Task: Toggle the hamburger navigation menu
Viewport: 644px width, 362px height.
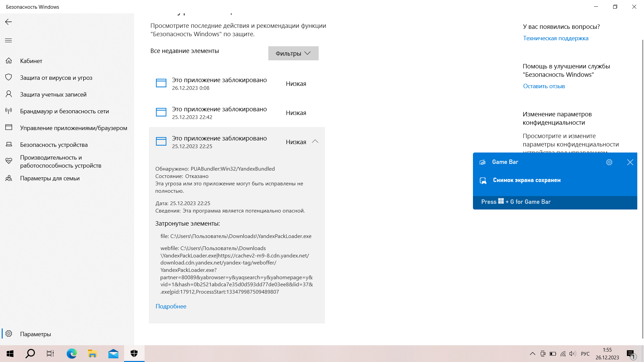Action: point(8,41)
